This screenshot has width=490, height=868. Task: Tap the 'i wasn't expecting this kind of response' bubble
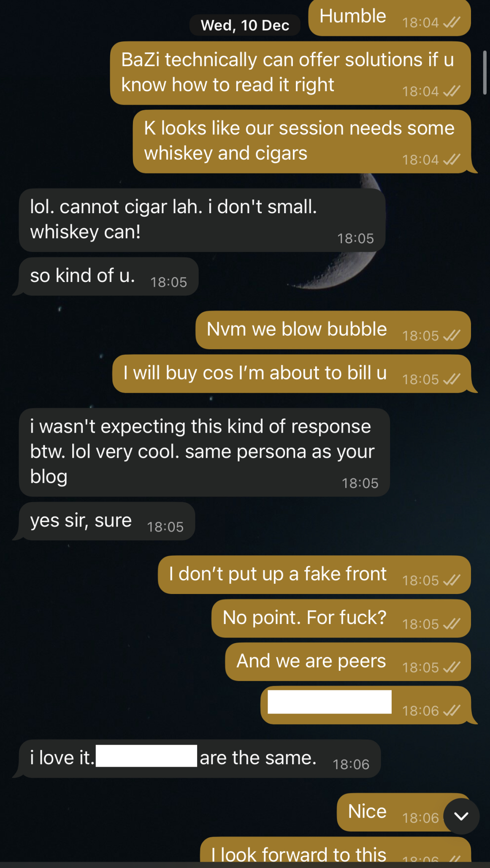coord(204,452)
